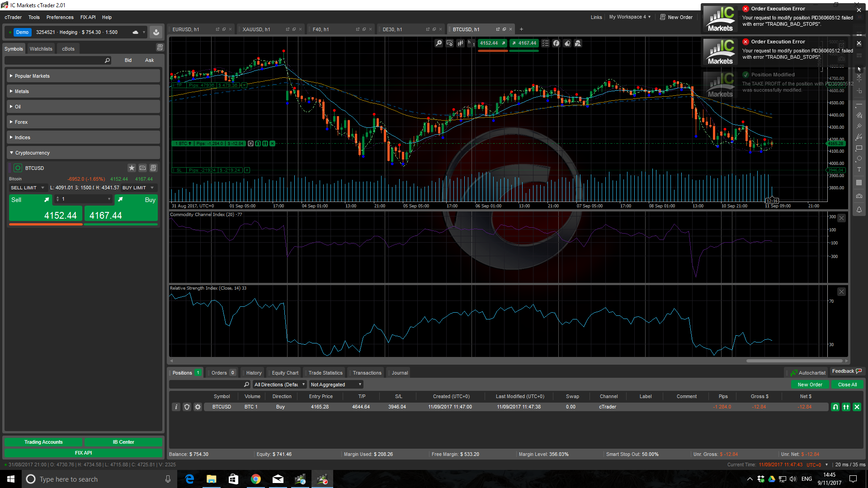
Task: Open Google Chrome from the taskbar
Action: (x=255, y=479)
